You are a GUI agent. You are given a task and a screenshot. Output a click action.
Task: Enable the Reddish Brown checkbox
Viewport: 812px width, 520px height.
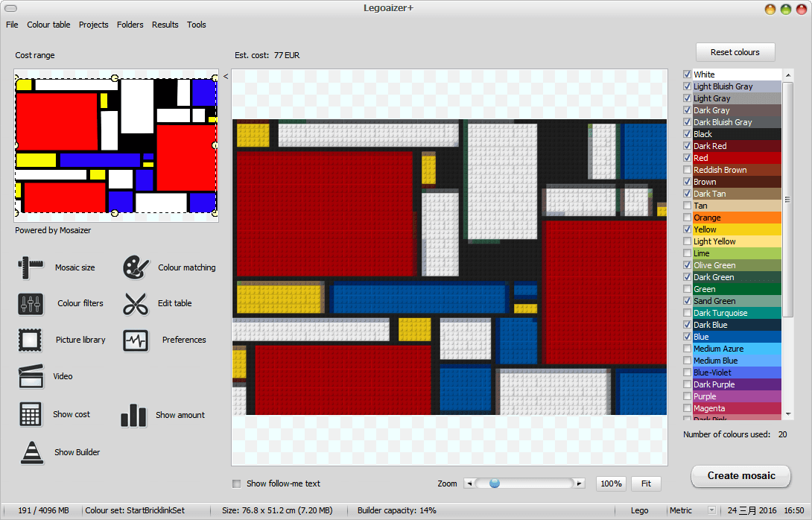click(687, 170)
